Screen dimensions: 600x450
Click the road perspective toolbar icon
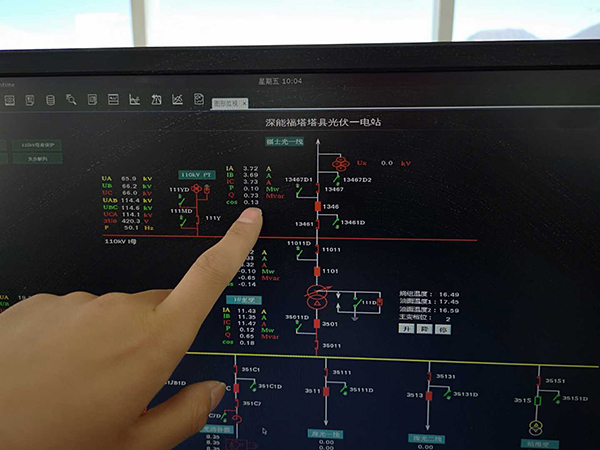coord(156,99)
